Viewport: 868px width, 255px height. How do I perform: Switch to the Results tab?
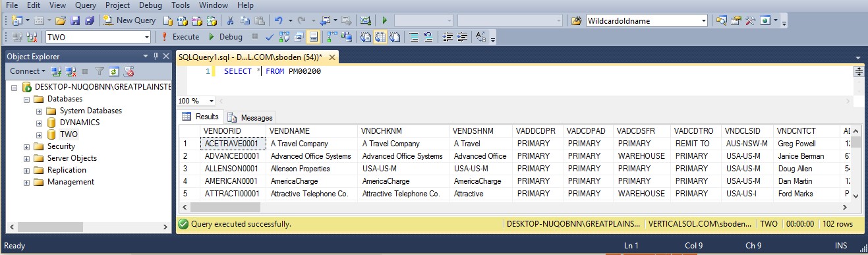click(x=201, y=117)
